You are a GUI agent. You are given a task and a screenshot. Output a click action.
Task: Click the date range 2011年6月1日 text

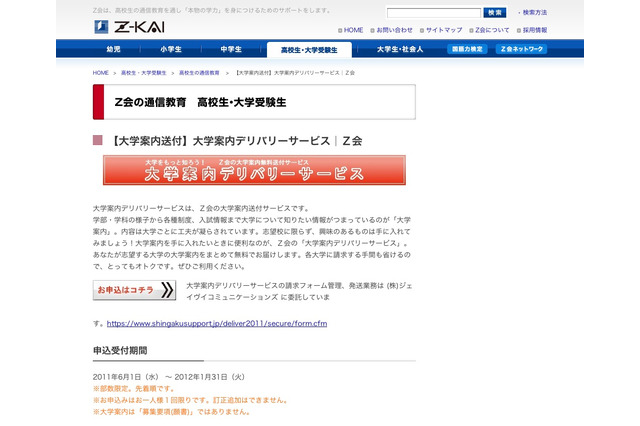(169, 377)
